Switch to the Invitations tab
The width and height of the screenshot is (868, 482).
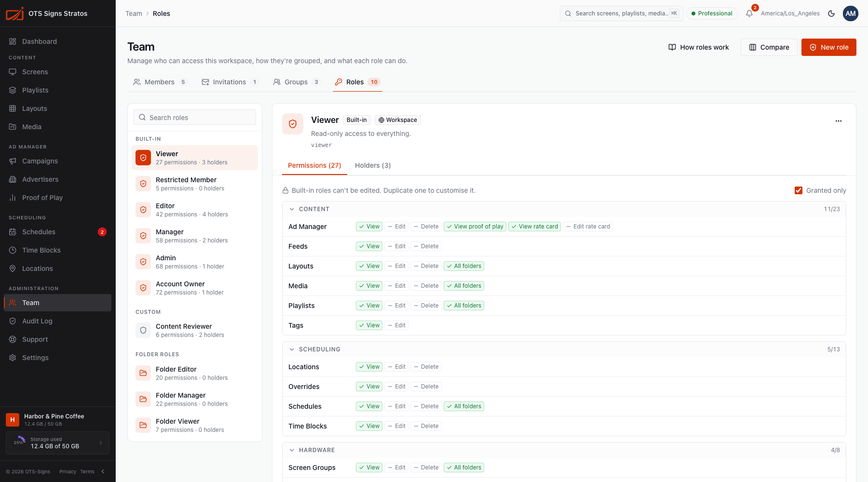point(230,82)
